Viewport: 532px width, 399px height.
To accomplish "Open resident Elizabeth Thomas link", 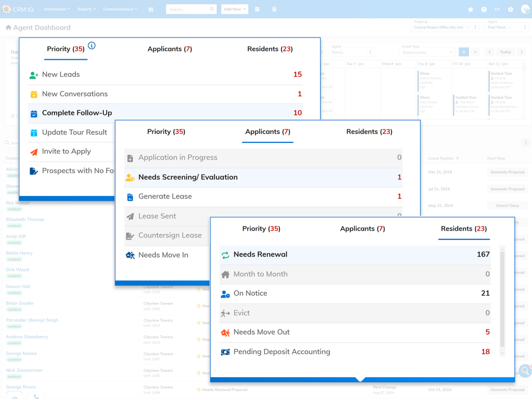I will [25, 220].
